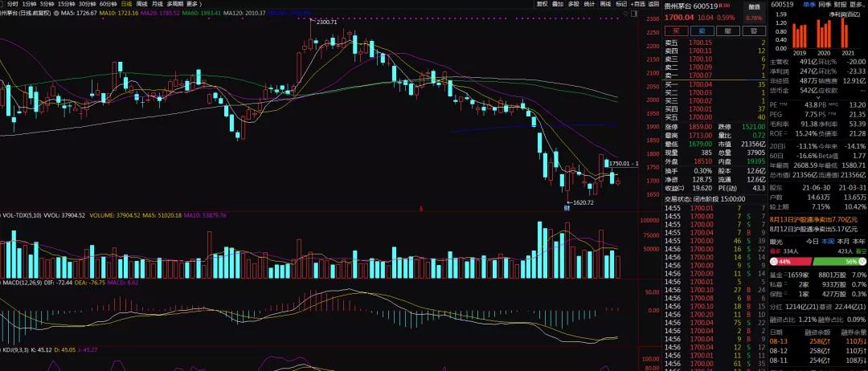Switch to 周线 weekly chart
This screenshot has height=371, width=868.
[141, 4]
